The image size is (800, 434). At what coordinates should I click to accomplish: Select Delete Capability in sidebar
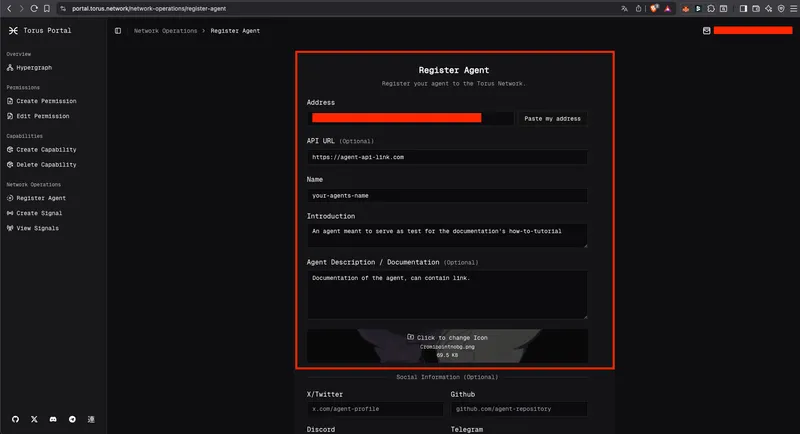click(x=45, y=164)
